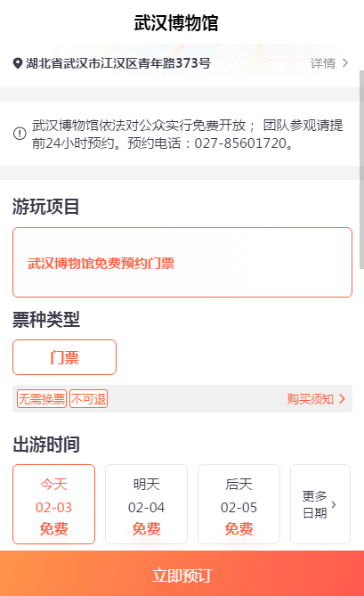Click chevron arrow beside 详情
Screen dimensions: 364x596
tap(345, 62)
